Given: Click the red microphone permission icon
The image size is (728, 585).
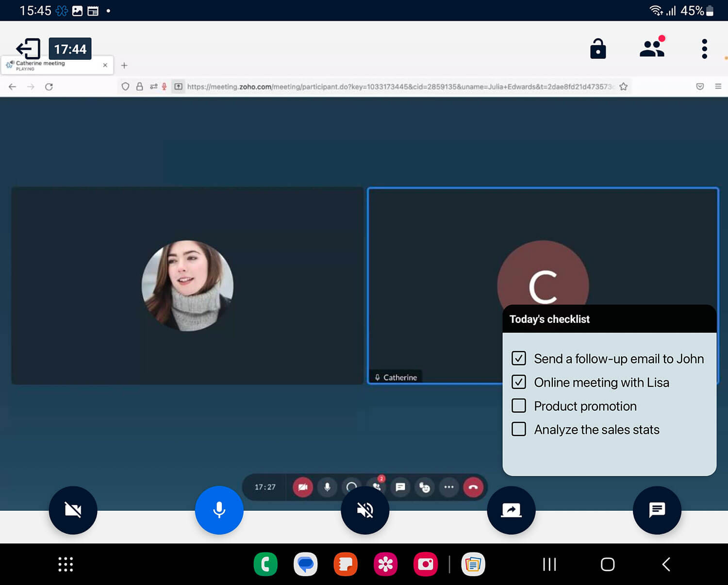Looking at the screenshot, I should tap(165, 86).
